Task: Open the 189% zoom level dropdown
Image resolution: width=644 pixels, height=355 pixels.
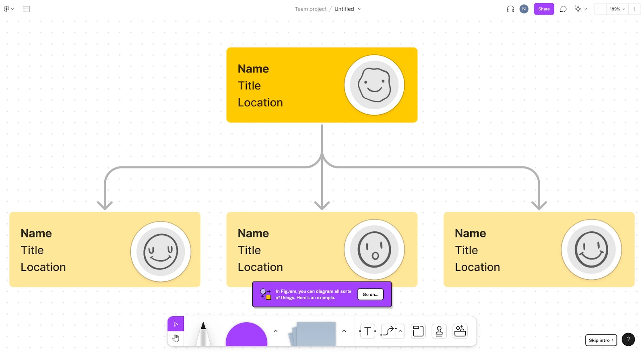Action: tap(617, 9)
